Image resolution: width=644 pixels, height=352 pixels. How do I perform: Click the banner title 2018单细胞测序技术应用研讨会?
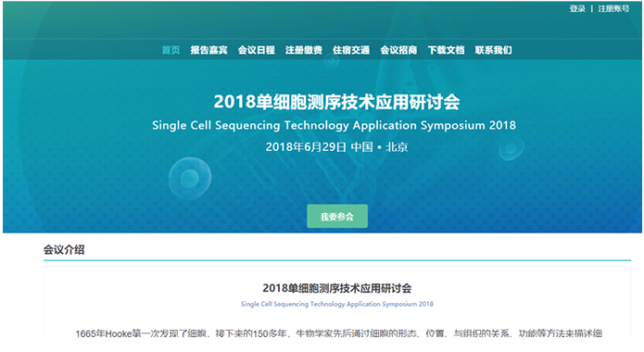coord(336,102)
